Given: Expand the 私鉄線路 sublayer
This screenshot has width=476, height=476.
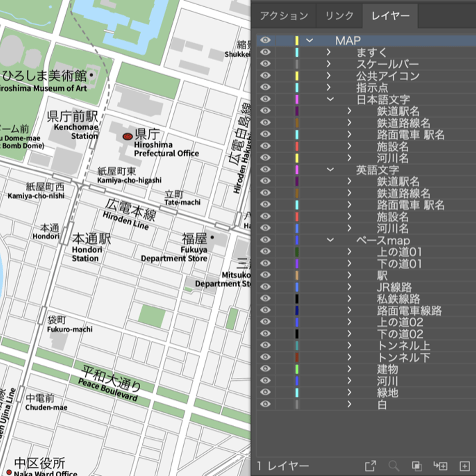Looking at the screenshot, I should coord(349,299).
